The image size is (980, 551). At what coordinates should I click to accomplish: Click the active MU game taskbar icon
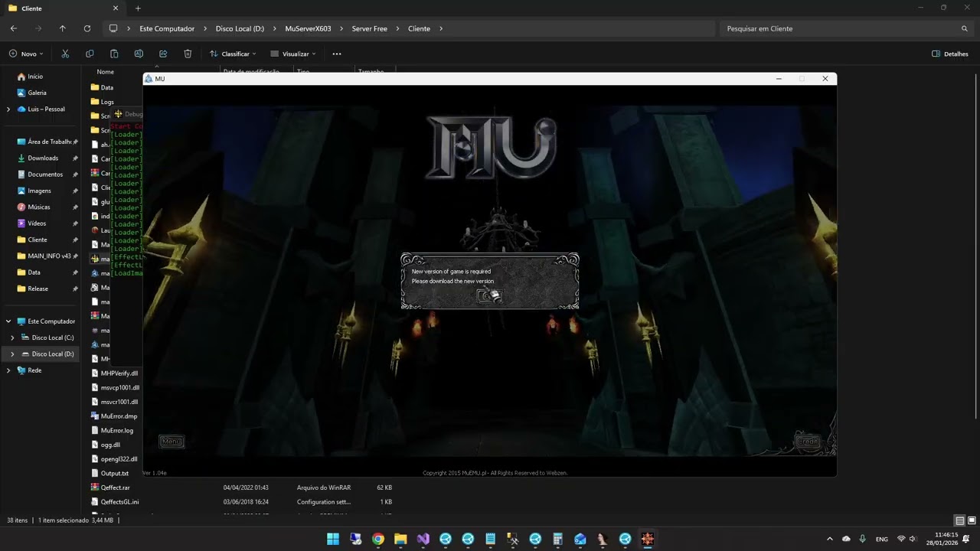[648, 539]
